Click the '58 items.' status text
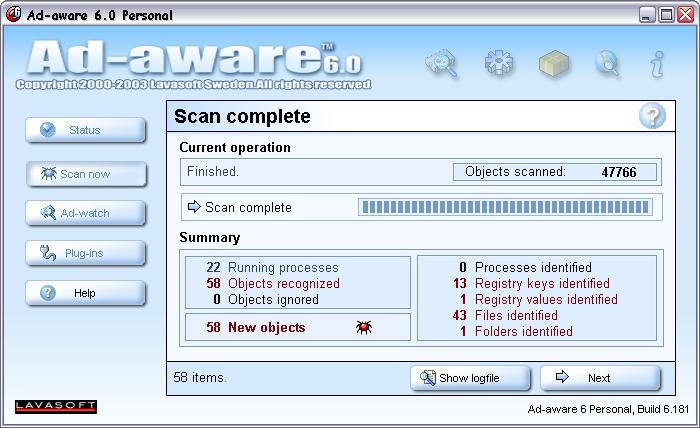700x428 pixels. (200, 378)
